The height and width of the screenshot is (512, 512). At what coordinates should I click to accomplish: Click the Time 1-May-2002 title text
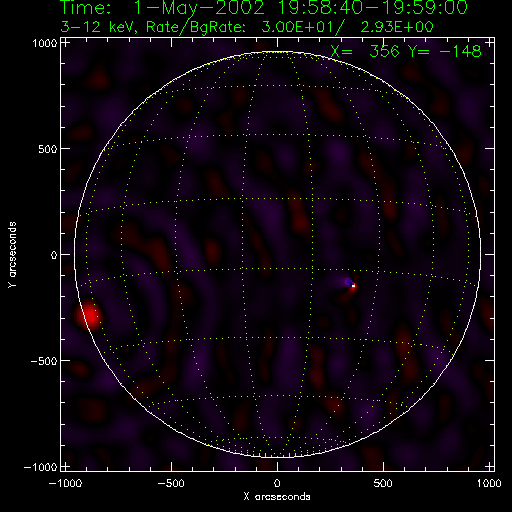(x=264, y=7)
